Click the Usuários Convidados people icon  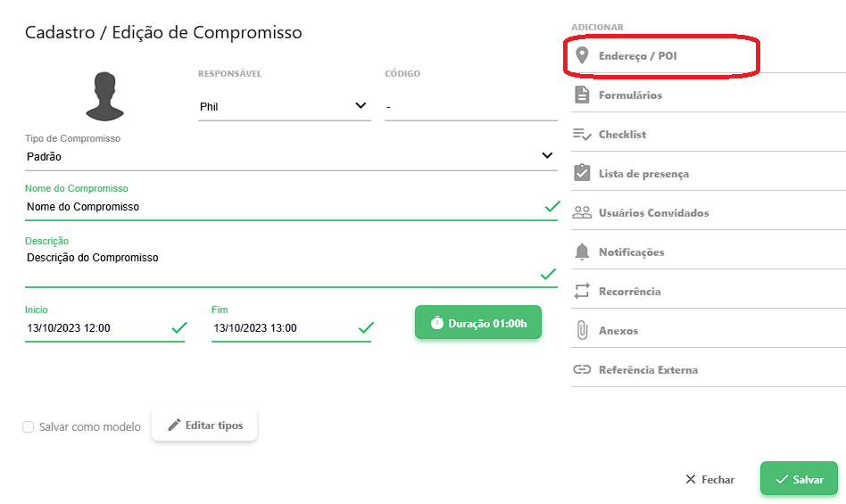(x=582, y=213)
